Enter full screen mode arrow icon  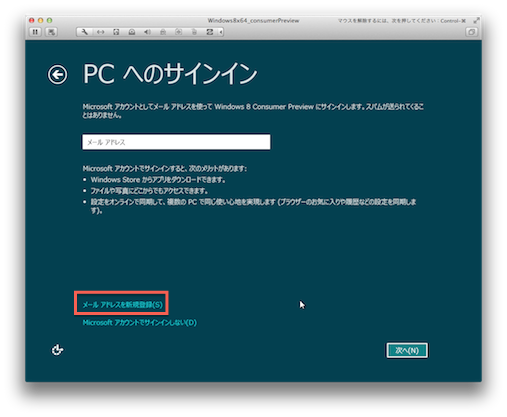pos(476,21)
